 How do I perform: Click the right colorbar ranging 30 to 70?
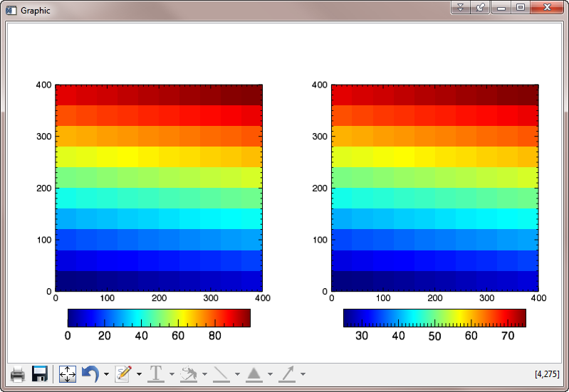coord(434,317)
